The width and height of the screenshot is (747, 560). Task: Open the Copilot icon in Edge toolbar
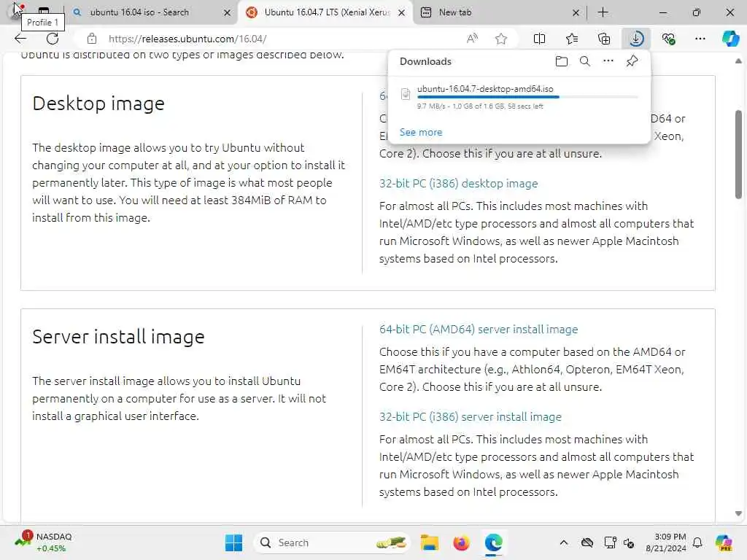coord(730,39)
